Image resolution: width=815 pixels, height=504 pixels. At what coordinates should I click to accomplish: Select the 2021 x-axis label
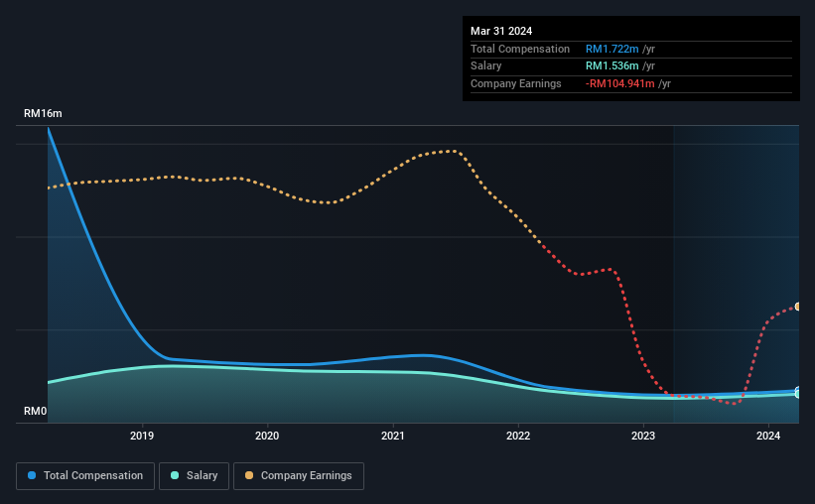pos(393,436)
